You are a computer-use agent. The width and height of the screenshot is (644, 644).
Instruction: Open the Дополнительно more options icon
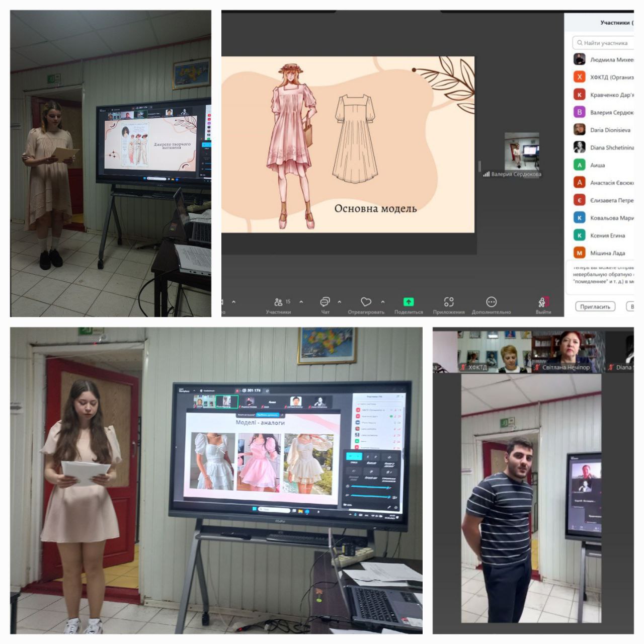491,302
